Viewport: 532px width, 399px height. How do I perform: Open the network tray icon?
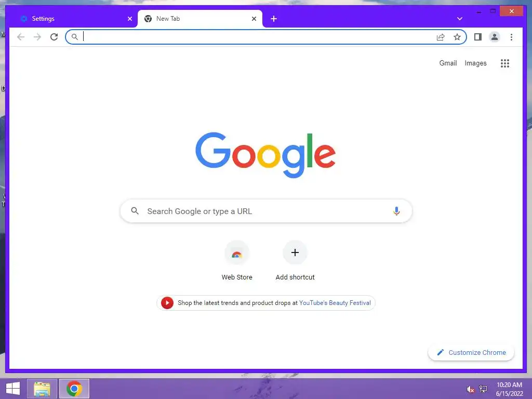coord(483,389)
